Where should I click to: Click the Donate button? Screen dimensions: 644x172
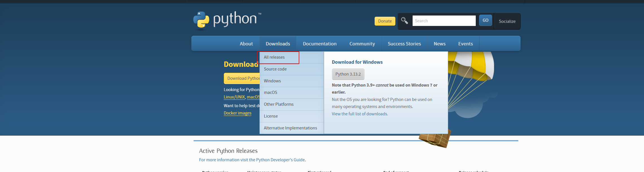pyautogui.click(x=385, y=21)
